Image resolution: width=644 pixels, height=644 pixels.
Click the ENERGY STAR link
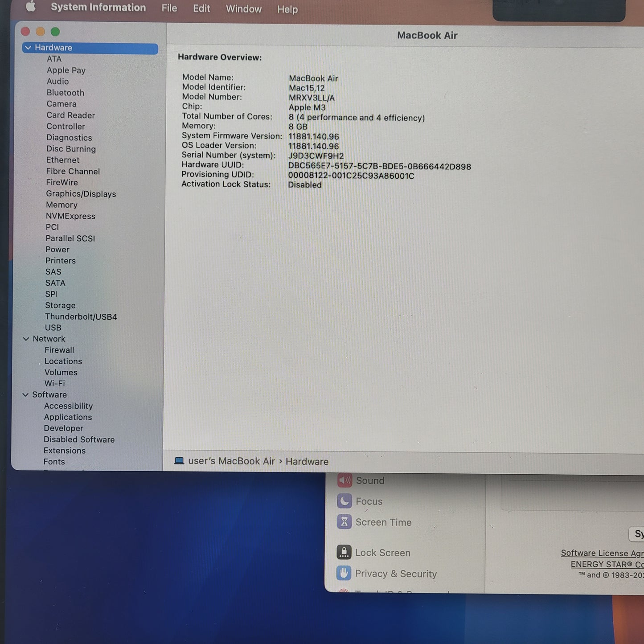[x=607, y=564]
